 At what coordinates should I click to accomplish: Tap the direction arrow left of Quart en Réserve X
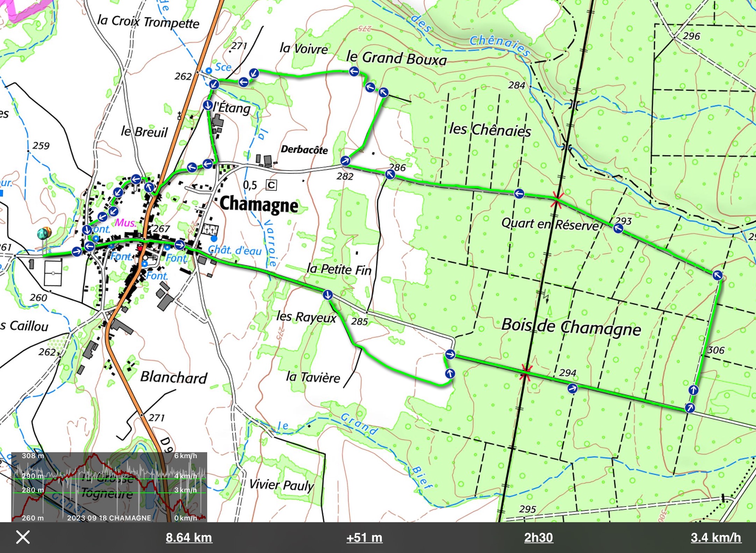519,193
